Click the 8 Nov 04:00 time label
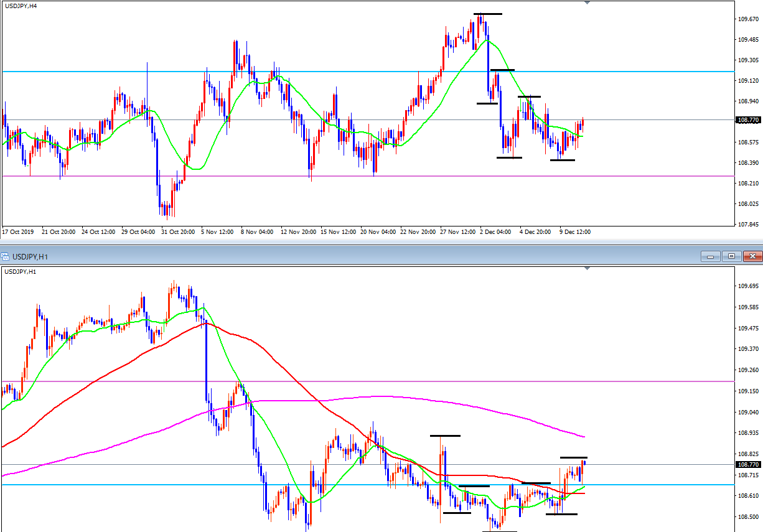 click(x=257, y=231)
